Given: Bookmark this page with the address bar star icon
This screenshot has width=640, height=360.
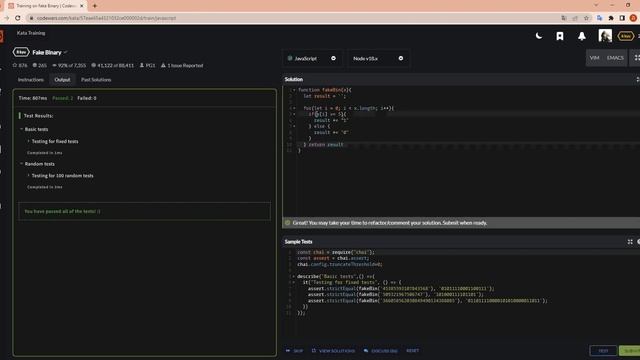Looking at the screenshot, I should coord(587,18).
